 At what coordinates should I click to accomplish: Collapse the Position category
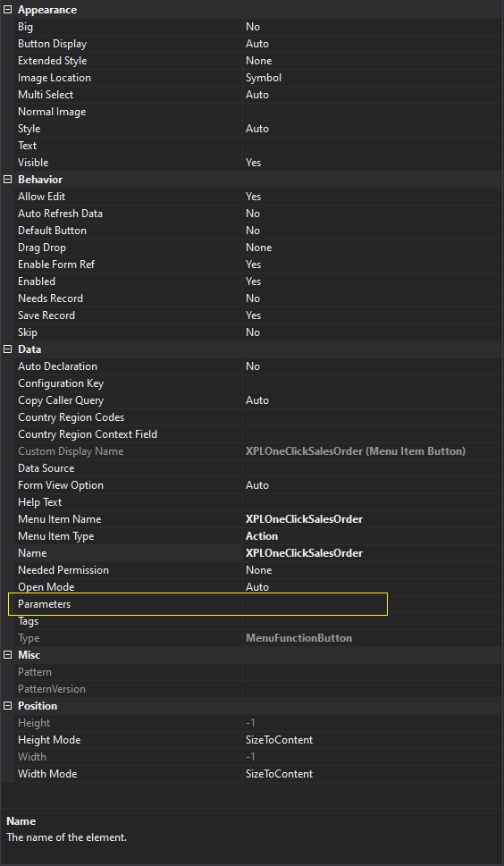[8, 706]
